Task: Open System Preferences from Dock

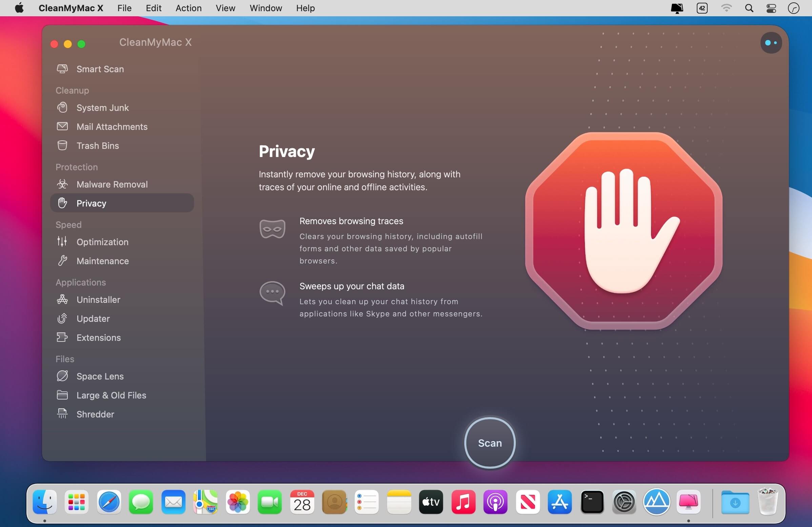Action: [x=623, y=502]
